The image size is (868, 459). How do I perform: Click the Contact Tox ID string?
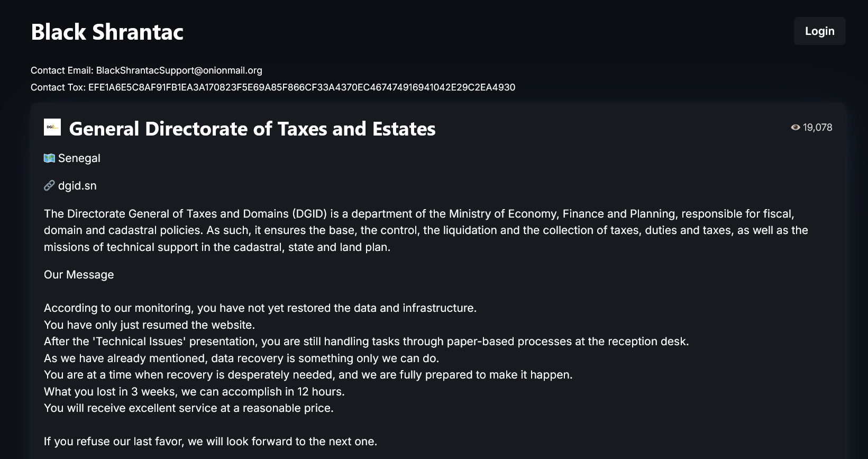301,87
